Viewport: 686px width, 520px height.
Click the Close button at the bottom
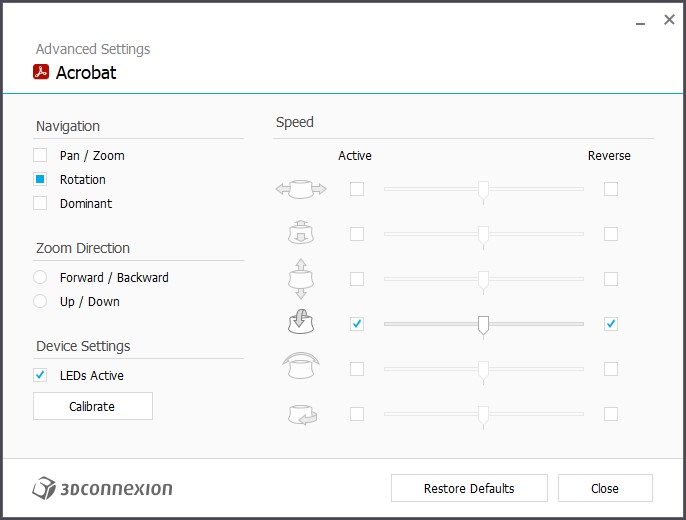[x=605, y=488]
